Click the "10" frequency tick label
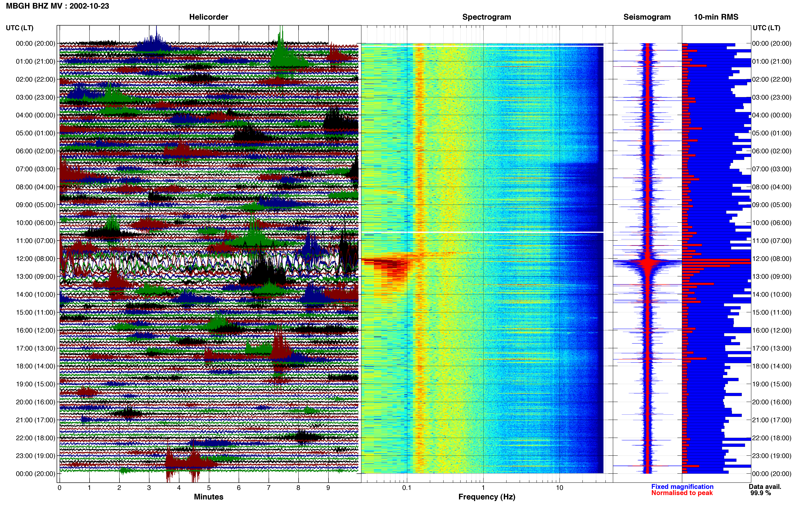812x508 pixels. pyautogui.click(x=559, y=487)
